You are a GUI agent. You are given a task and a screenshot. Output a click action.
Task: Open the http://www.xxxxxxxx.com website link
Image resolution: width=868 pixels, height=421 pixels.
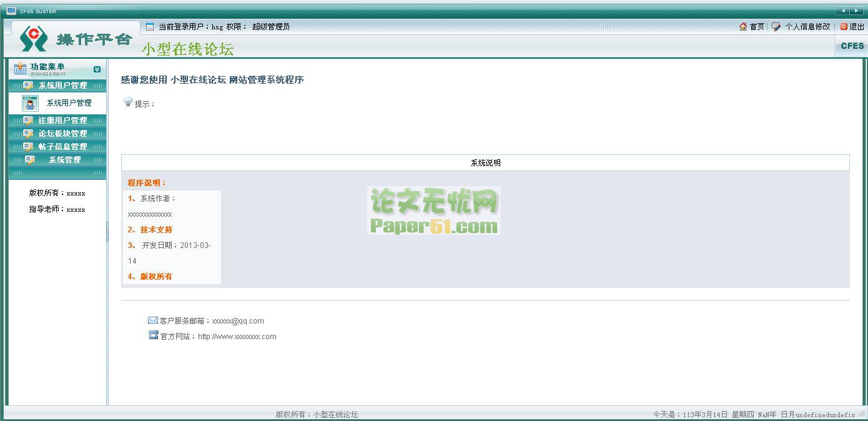237,337
